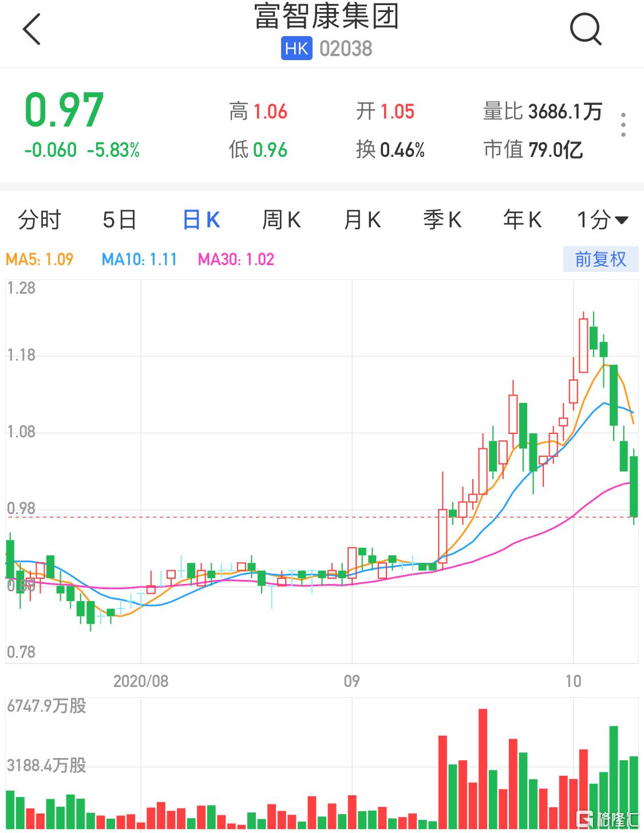This screenshot has height=833, width=644.
Task: Tap the MA10: 1.11 indicator label
Action: click(x=139, y=259)
